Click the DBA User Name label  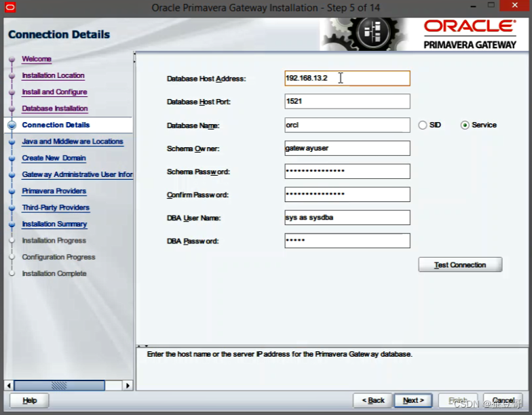[x=193, y=218]
